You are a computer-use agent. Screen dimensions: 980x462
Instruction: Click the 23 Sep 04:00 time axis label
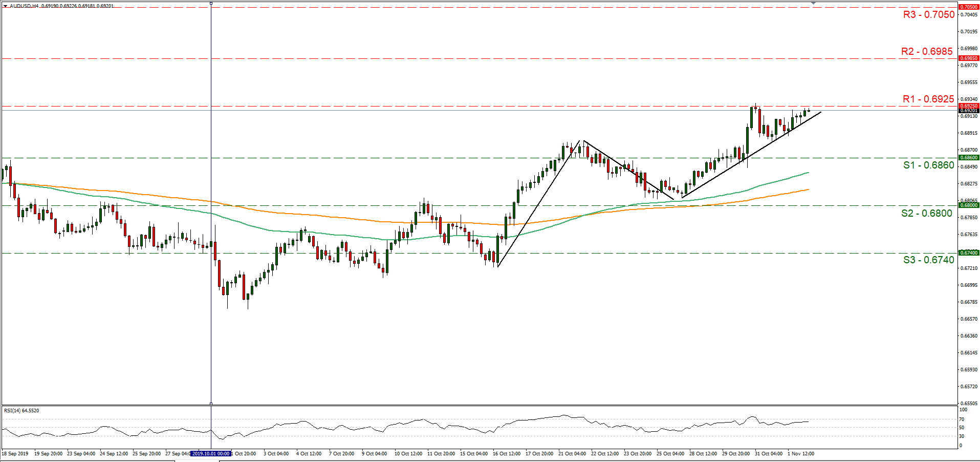click(x=81, y=454)
